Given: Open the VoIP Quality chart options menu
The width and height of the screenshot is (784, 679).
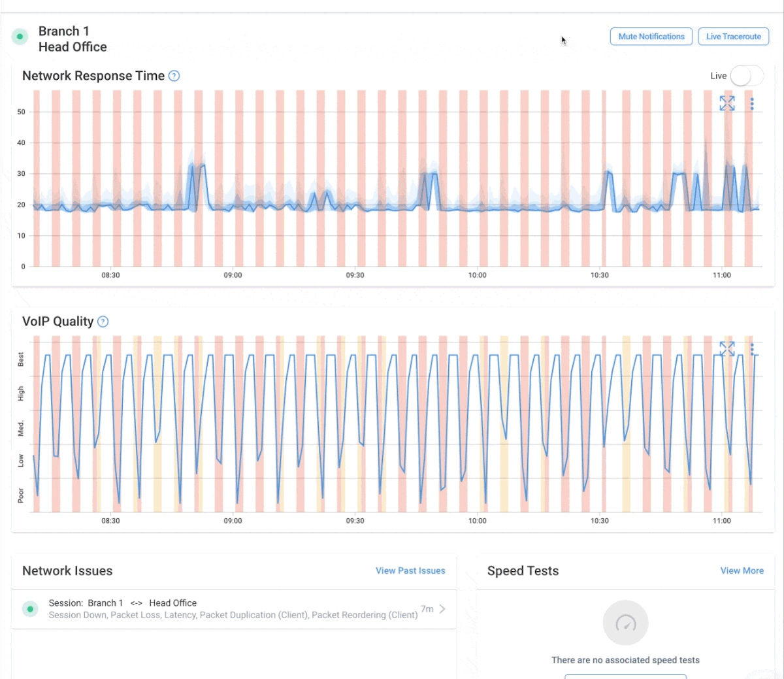Looking at the screenshot, I should [752, 349].
